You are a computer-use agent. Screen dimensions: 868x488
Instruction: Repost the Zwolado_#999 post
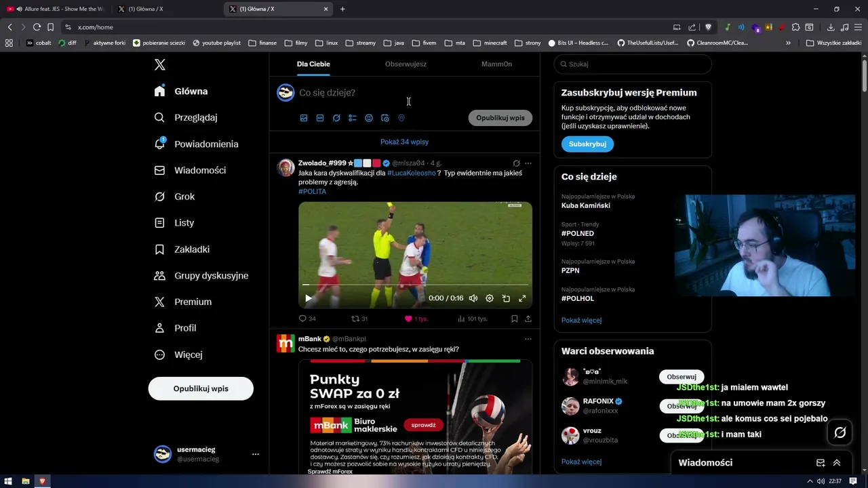point(359,319)
